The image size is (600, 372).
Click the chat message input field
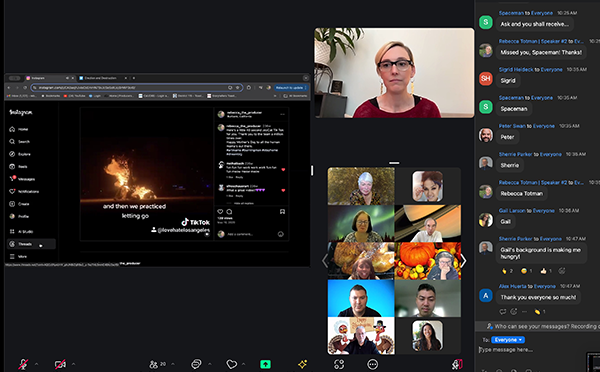coord(532,350)
